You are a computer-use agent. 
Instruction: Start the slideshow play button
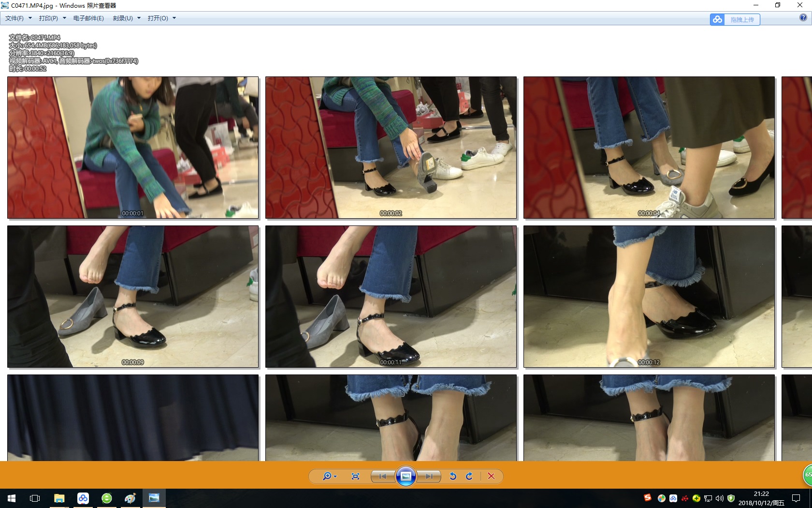click(x=406, y=477)
